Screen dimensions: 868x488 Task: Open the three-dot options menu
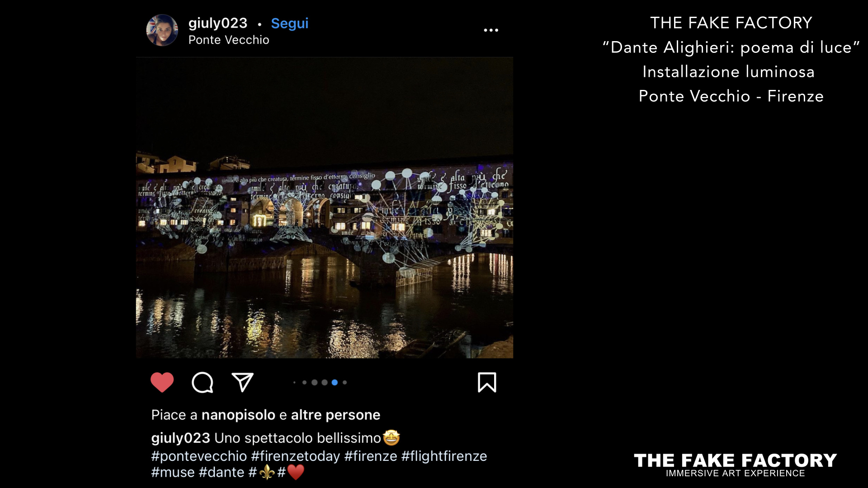click(491, 30)
